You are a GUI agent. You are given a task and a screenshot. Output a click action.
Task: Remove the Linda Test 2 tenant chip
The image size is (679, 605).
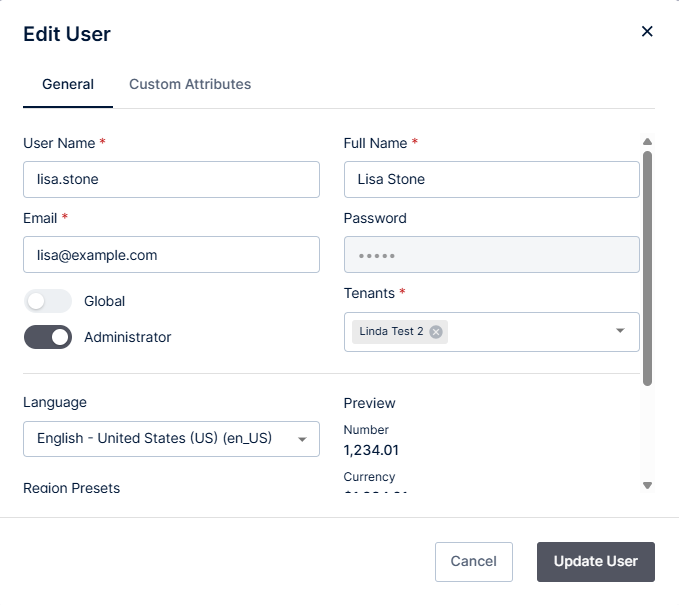(x=436, y=332)
